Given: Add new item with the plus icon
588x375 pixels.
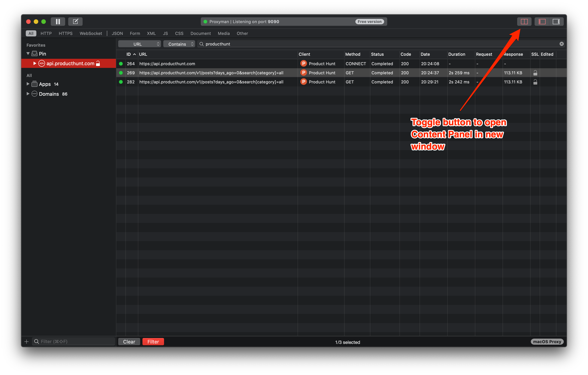Looking at the screenshot, I should [x=27, y=341].
